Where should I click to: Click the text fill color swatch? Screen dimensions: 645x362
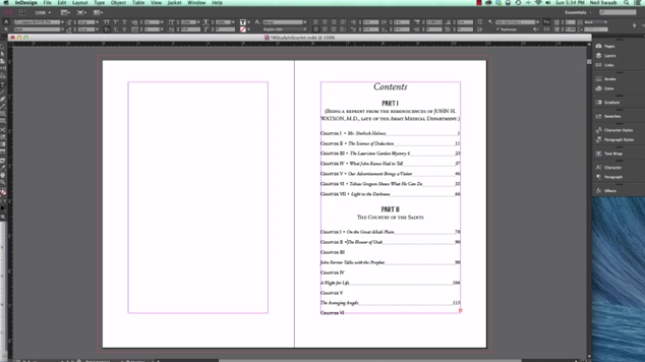243,22
